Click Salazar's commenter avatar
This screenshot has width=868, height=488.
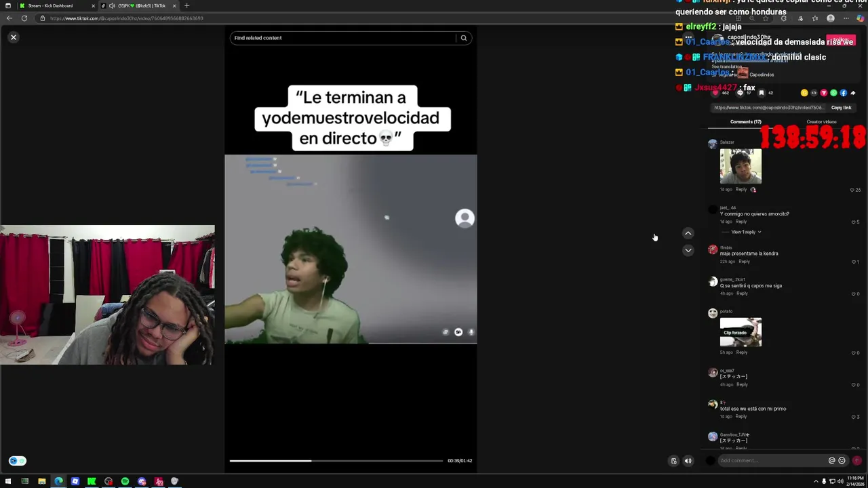[x=712, y=144]
